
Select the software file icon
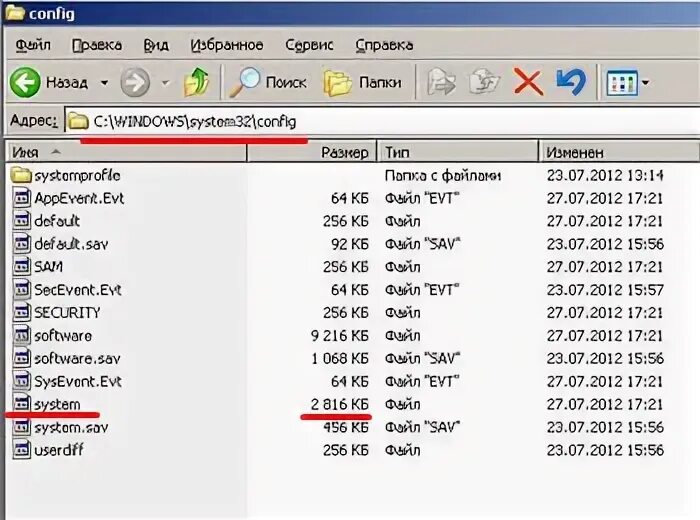(21, 336)
